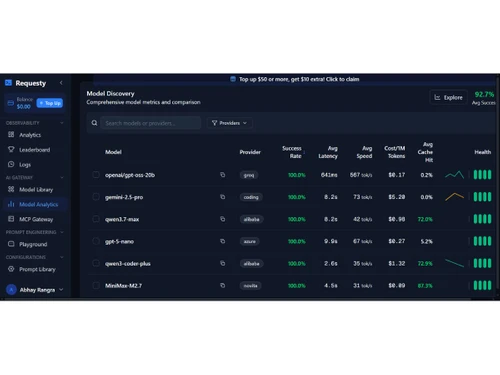
Task: Open Prompt Library in the sidebar
Action: point(37,269)
